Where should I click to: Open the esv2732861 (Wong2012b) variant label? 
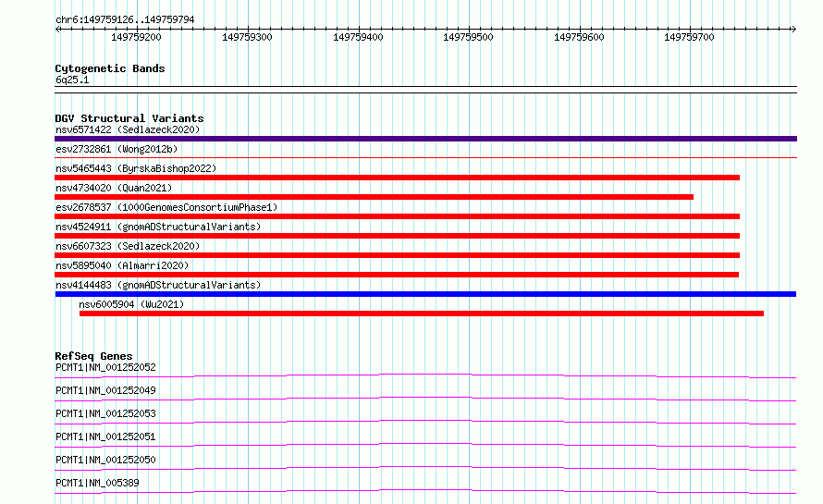pyautogui.click(x=117, y=149)
